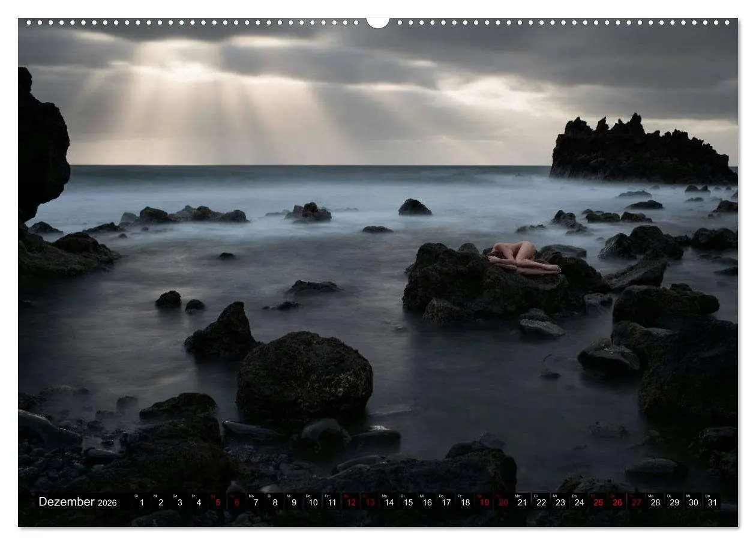This screenshot has width=756, height=545.
Task: Select the red day 12 in the calendar strip
Action: pyautogui.click(x=351, y=502)
